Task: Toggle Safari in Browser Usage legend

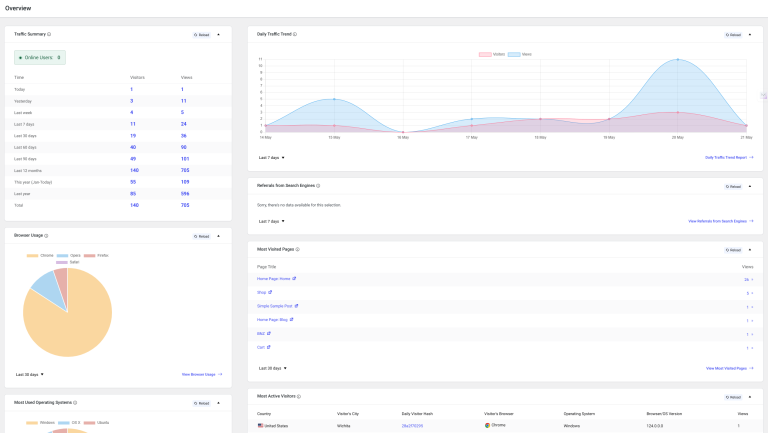Action: (x=68, y=263)
